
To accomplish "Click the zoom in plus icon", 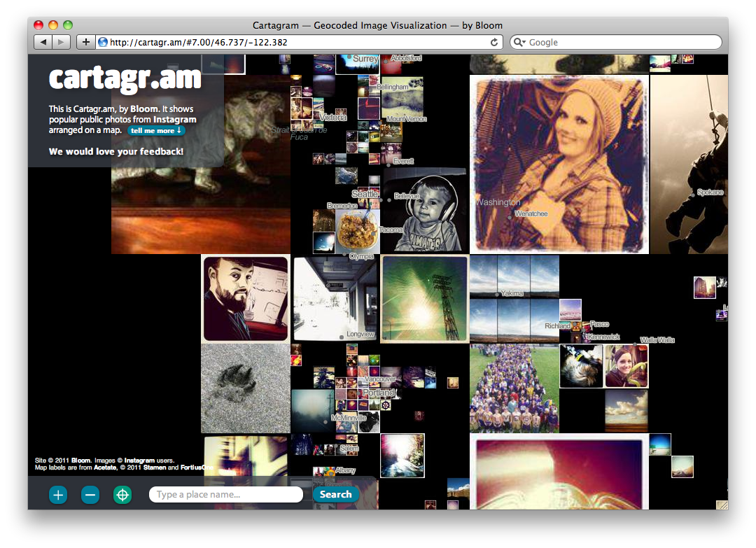I will click(58, 495).
